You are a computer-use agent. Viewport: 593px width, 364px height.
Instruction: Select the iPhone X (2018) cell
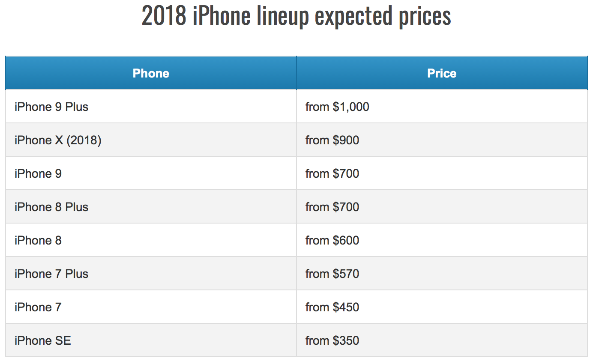[x=58, y=140]
